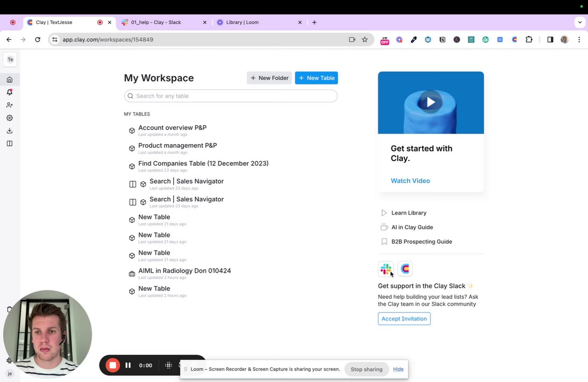This screenshot has width=588, height=382.
Task: Click the camera icon in the address bar
Action: [x=352, y=39]
